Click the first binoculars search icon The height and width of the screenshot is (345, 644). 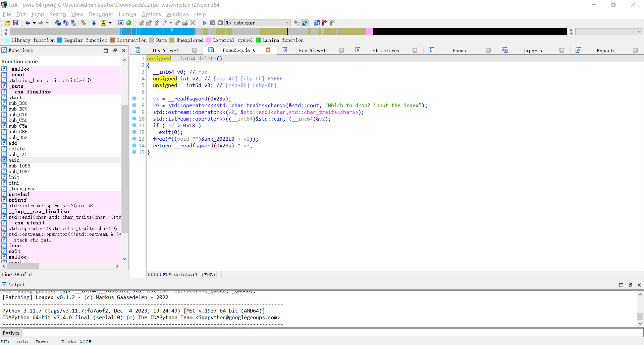pos(58,23)
